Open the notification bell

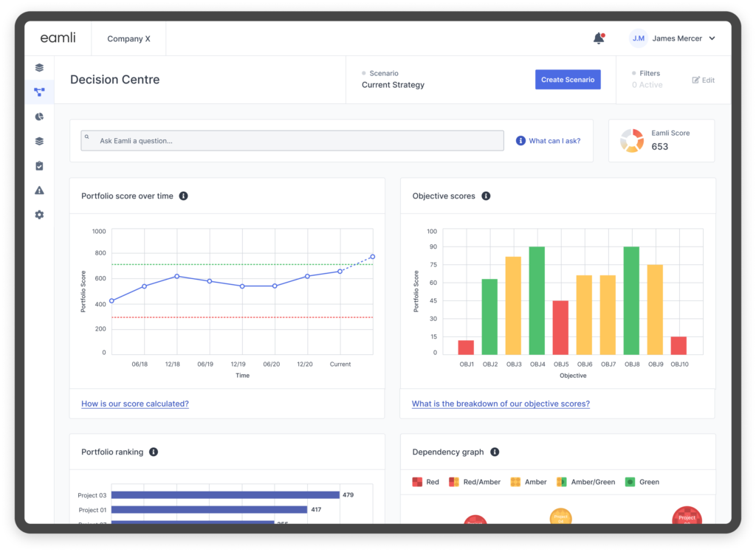point(599,38)
